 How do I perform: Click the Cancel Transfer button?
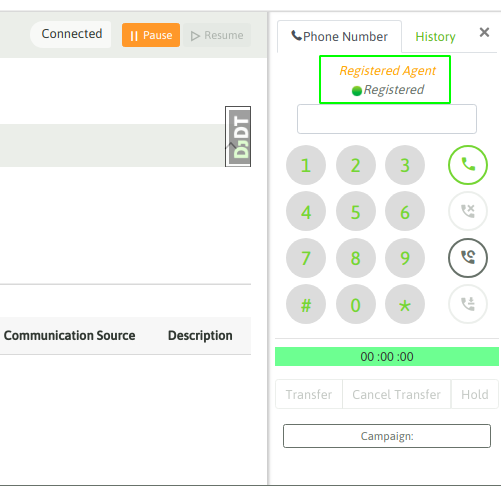(x=396, y=394)
